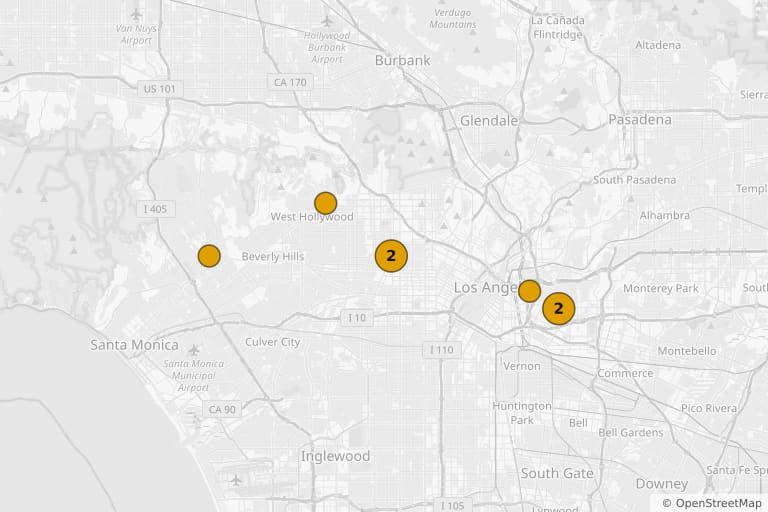Screen dimensions: 768x512
Task: Click the marker above West Hollywood label
Action: pos(325,203)
